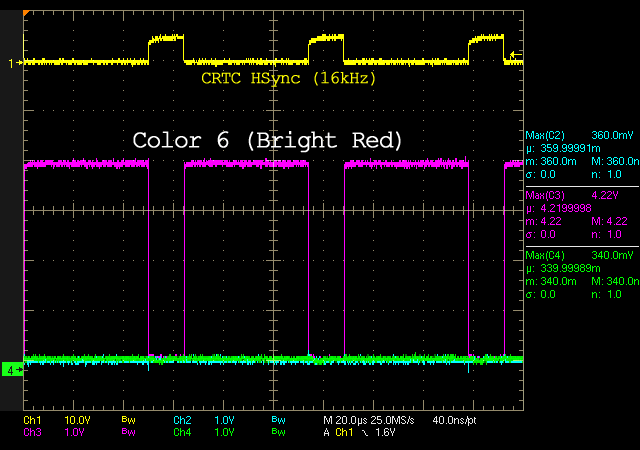Click the yellow trigger level arrow
640x450 pixels.
tap(514, 55)
